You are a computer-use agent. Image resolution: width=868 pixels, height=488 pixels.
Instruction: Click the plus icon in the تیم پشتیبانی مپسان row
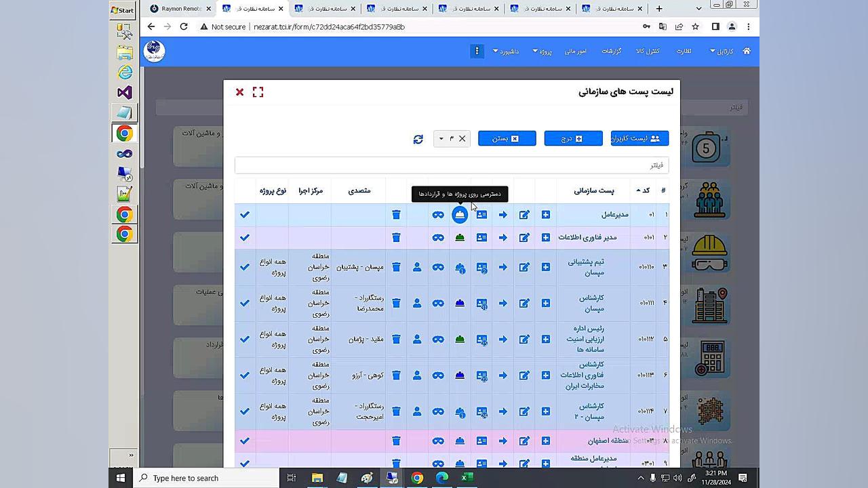pos(546,267)
